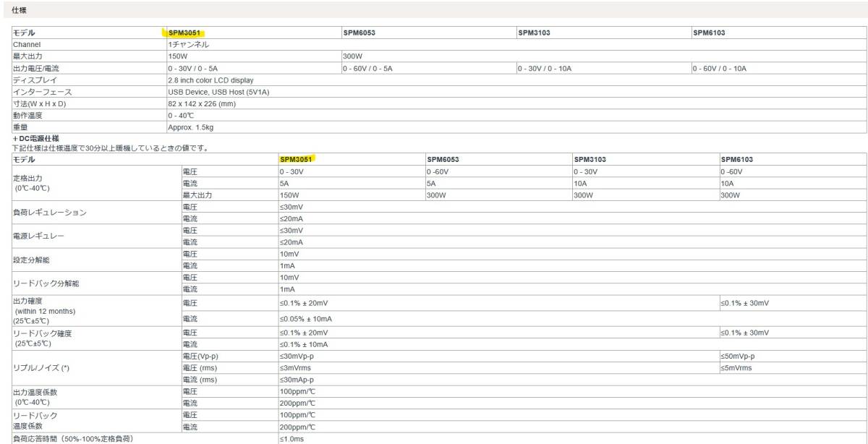This screenshot has width=868, height=444.
Task: Click ≤20mA in 電源レギュレー row
Action: 292,242
